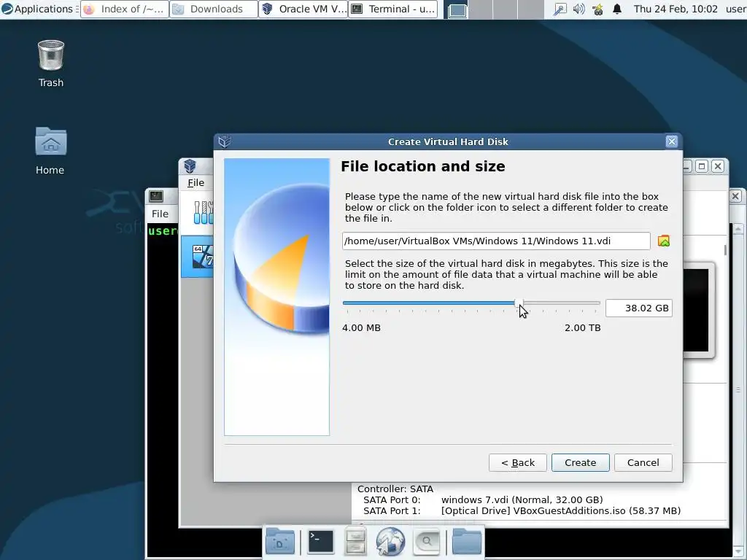Click VirtualBox Manager window title icon

(x=190, y=166)
